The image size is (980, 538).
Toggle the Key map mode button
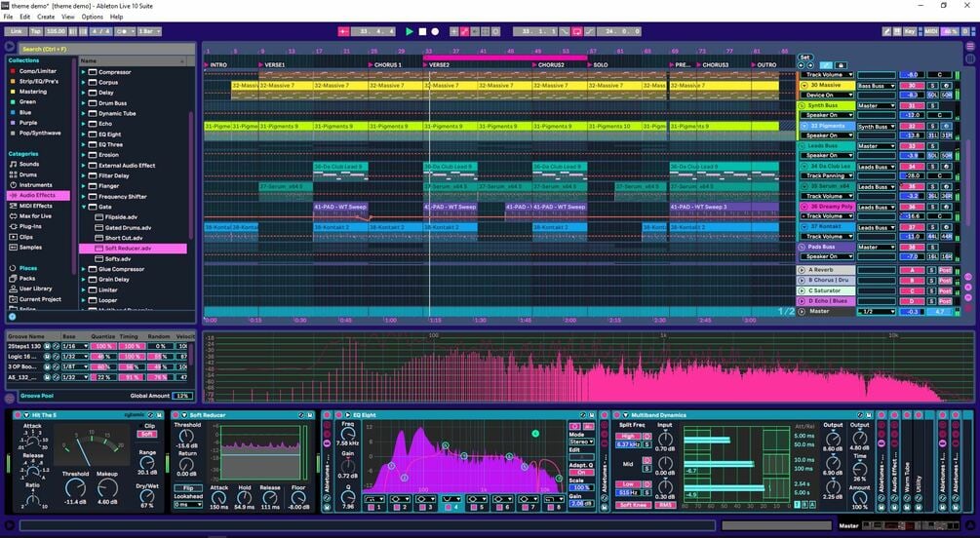[x=910, y=31]
